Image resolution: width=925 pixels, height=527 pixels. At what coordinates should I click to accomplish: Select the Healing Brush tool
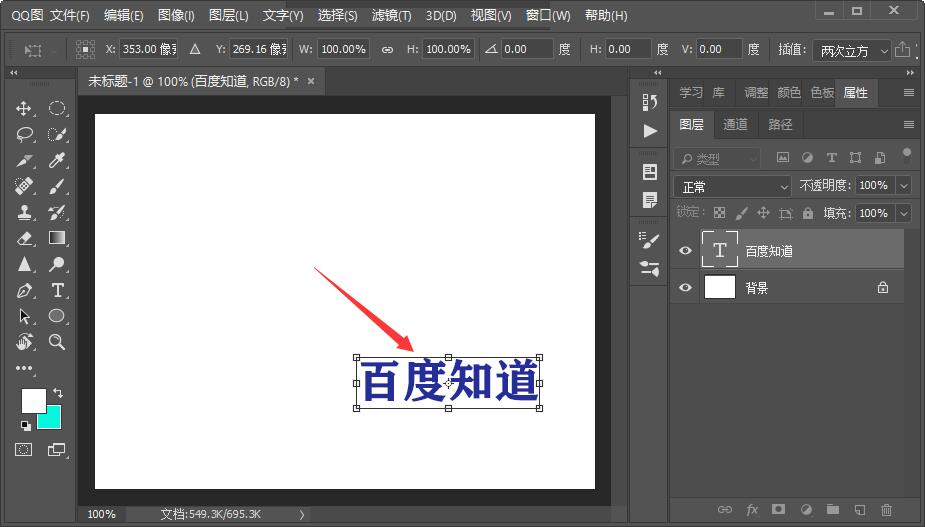tap(24, 186)
